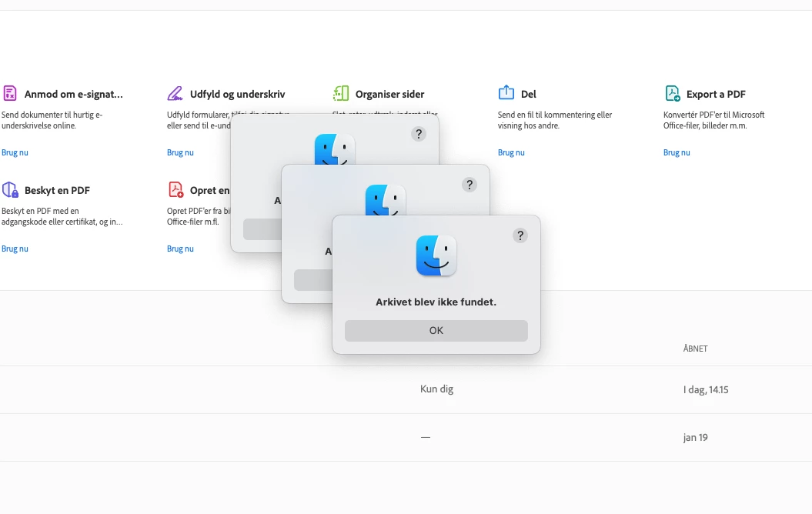Click the Del share icon

point(506,92)
